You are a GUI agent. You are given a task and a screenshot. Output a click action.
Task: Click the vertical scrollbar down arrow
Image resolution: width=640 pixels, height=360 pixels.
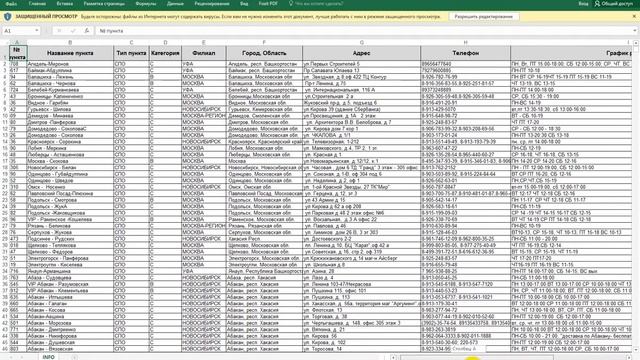[636, 350]
